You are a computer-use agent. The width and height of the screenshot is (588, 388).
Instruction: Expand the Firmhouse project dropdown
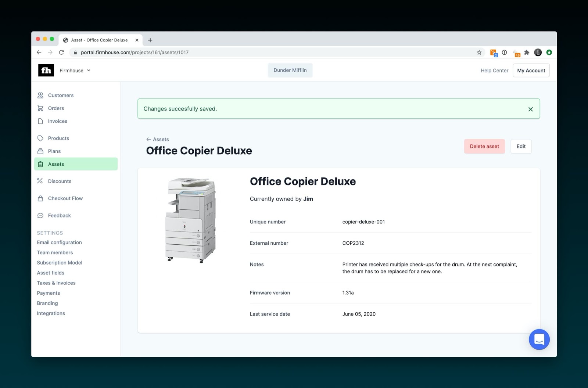click(x=75, y=71)
